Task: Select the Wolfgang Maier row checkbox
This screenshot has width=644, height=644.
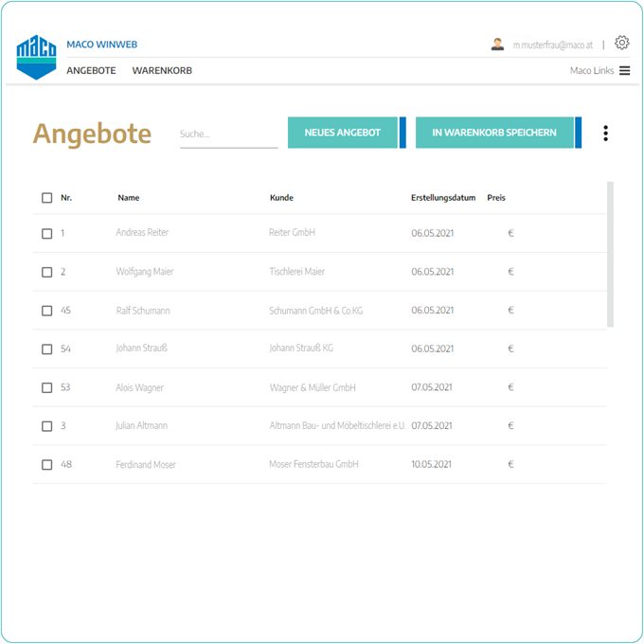Action: point(47,272)
